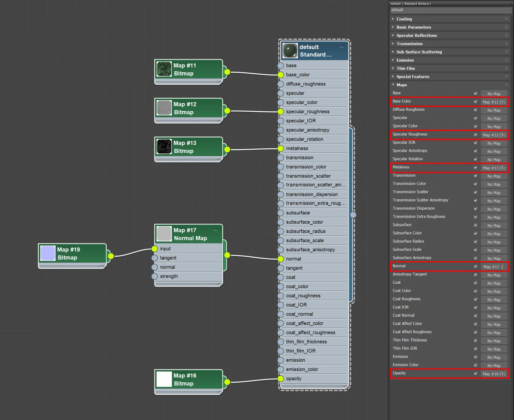
Task: Uncheck the Base Color map checkbox
Action: (476, 102)
